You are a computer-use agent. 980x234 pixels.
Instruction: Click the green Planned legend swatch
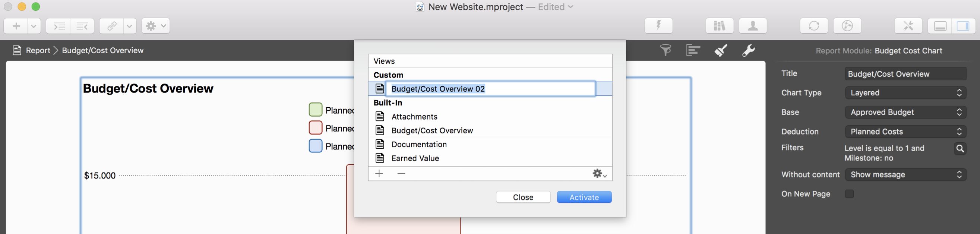coord(315,110)
